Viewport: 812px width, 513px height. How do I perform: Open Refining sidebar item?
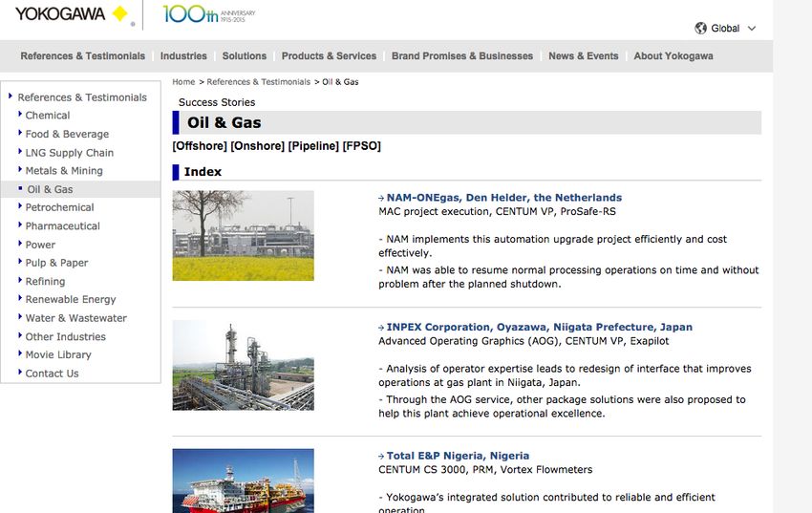pyautogui.click(x=45, y=282)
